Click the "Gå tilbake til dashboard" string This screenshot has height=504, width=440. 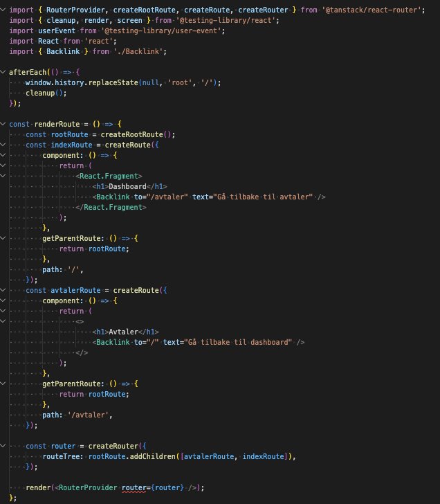238,342
